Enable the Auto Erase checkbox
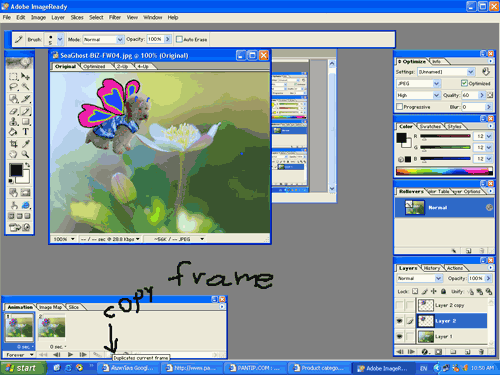The height and width of the screenshot is (375, 500). [x=179, y=39]
